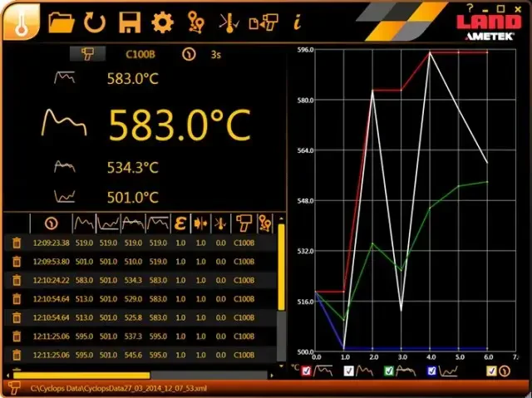
Task: Click the clock time column header
Action: click(x=52, y=224)
